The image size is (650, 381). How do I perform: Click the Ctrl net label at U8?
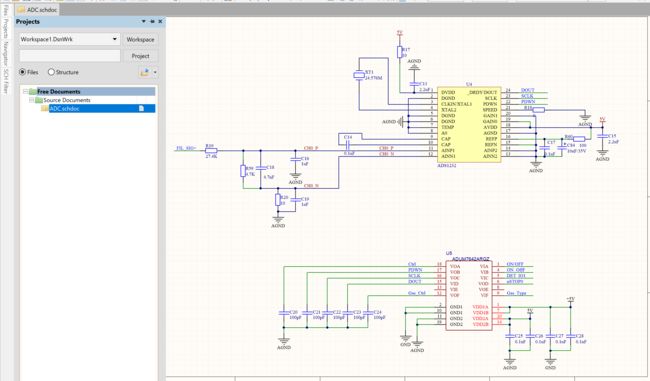(412, 264)
